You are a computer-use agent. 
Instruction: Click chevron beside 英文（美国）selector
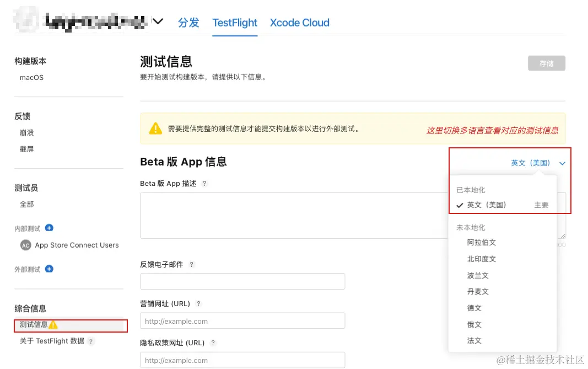coord(562,163)
